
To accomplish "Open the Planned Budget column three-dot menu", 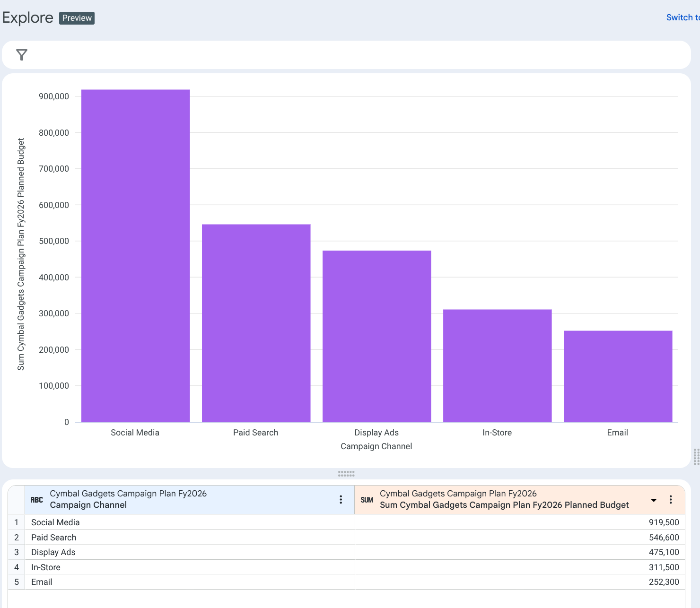I will pyautogui.click(x=671, y=499).
